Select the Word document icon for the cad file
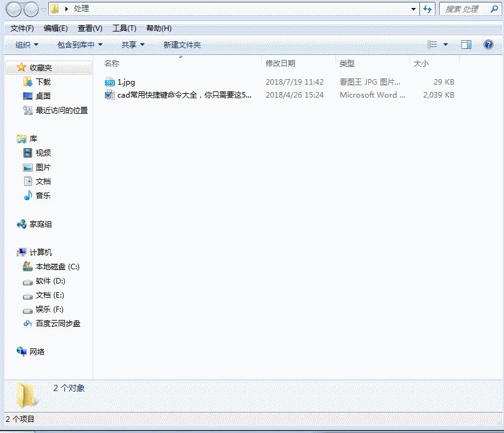The image size is (504, 433). 109,95
